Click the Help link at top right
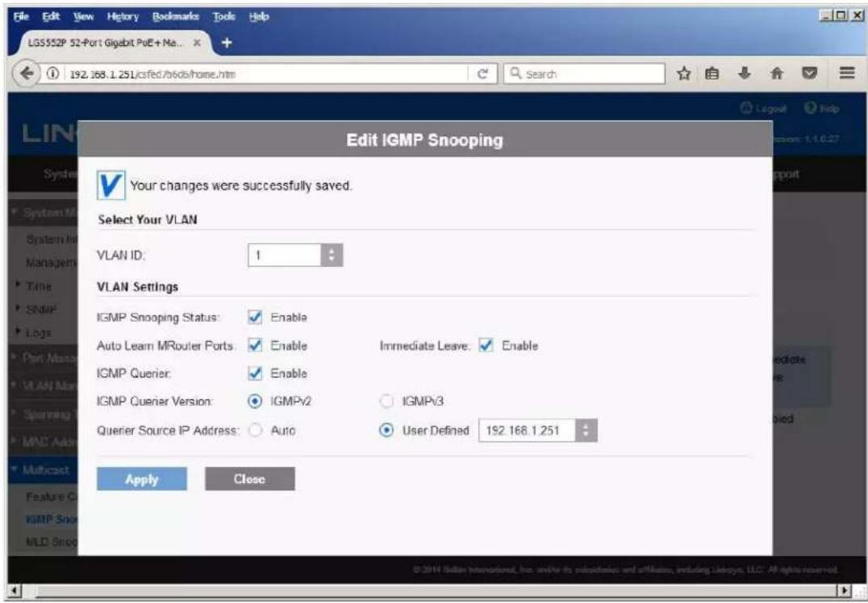Image resolution: width=868 pixels, height=603 pixels. pos(824,110)
